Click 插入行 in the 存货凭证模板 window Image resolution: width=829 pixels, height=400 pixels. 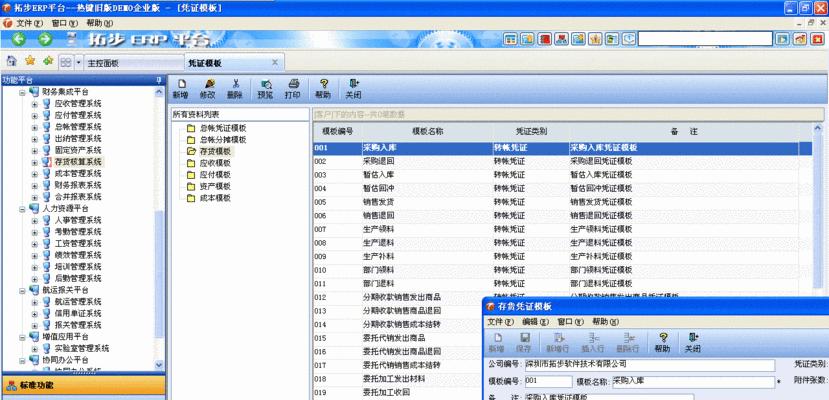(593, 343)
